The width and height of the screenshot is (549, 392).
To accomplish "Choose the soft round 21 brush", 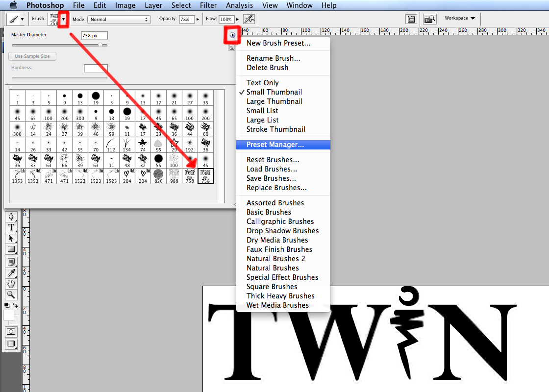I will tap(174, 98).
